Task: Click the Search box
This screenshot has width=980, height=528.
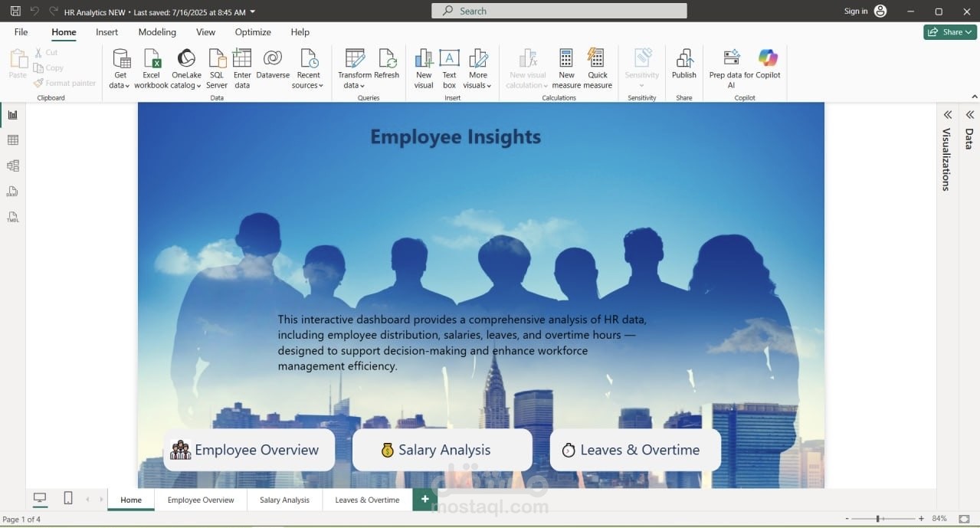Action: (559, 11)
